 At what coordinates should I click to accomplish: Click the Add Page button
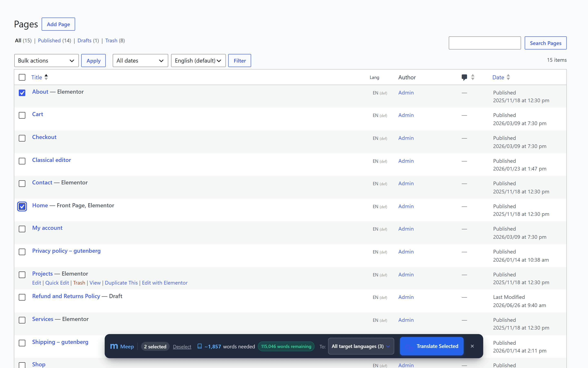coord(58,24)
